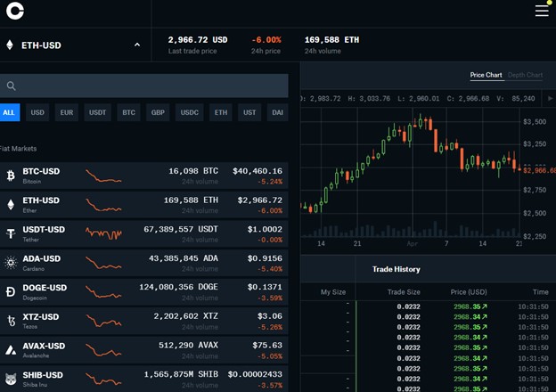Image resolution: width=556 pixels, height=392 pixels.
Task: Click the USDT-USD sparkline chart
Action: coord(103,233)
